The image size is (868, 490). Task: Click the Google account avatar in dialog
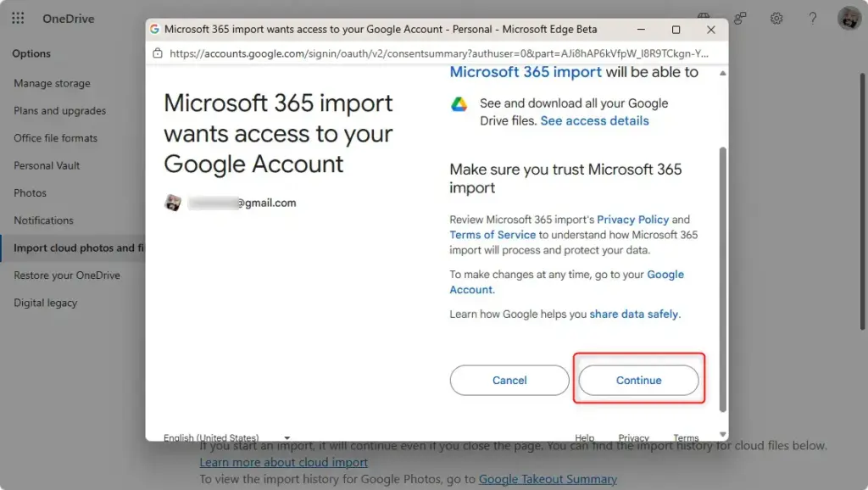point(173,203)
